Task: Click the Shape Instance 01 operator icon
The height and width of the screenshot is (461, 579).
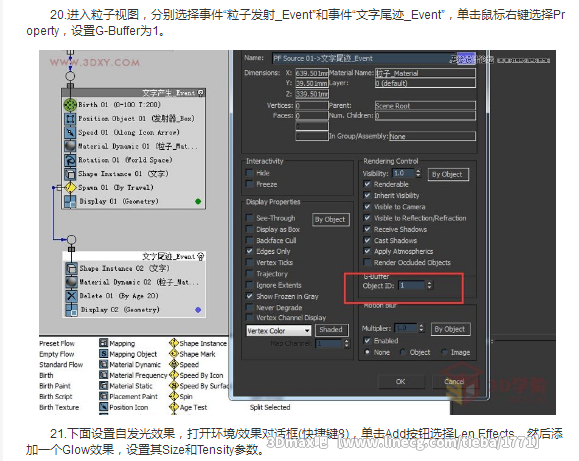Action: [70, 174]
